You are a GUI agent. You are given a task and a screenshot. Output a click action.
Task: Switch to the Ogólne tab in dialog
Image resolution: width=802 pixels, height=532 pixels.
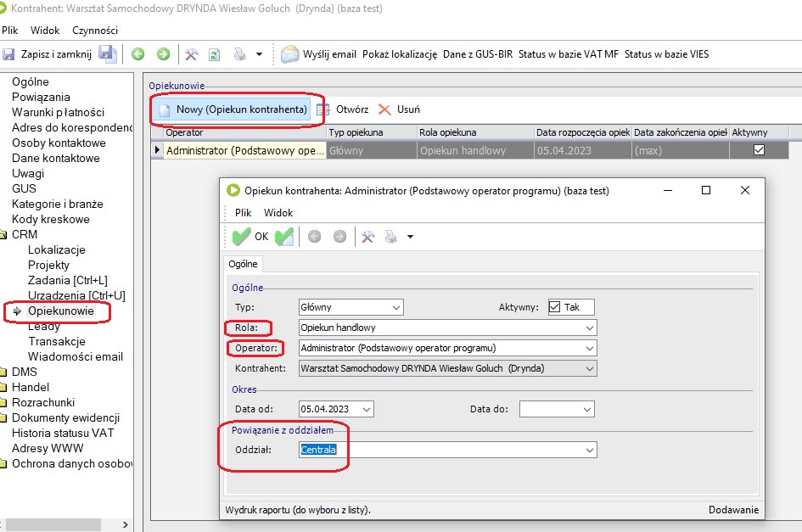tap(244, 264)
